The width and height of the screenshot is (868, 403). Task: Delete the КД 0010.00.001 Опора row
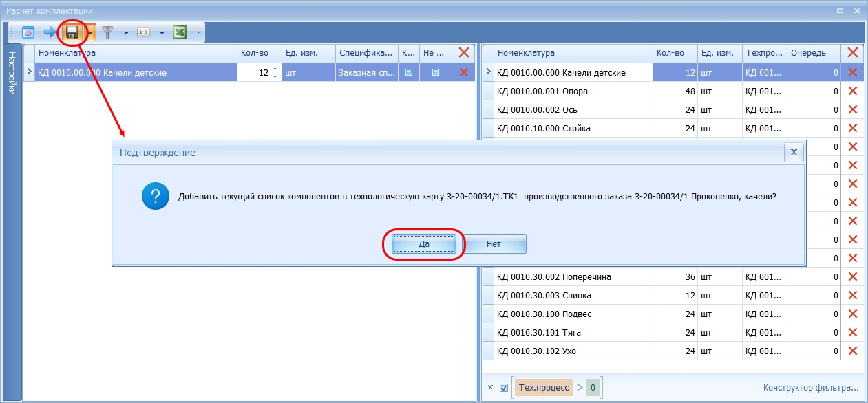pyautogui.click(x=852, y=91)
